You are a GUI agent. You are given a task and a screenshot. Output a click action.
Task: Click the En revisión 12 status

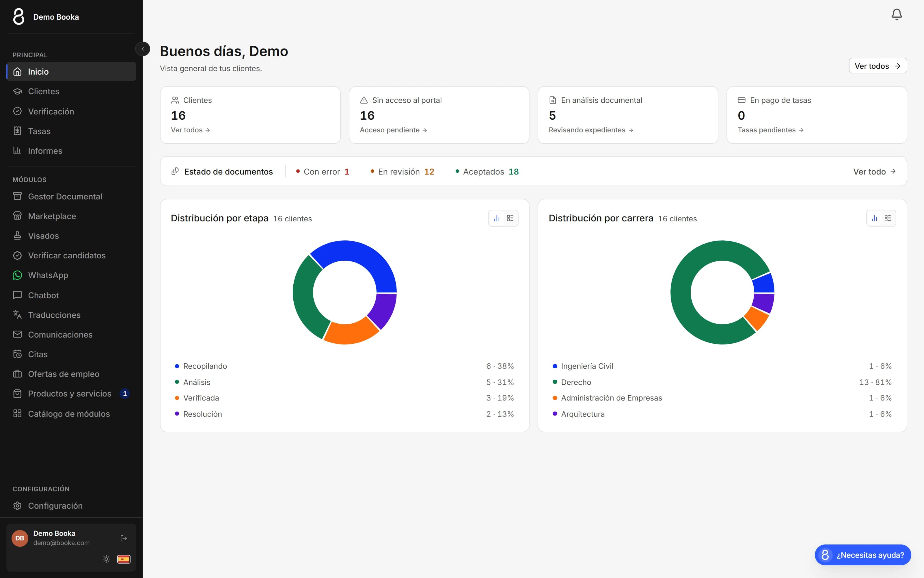point(403,172)
